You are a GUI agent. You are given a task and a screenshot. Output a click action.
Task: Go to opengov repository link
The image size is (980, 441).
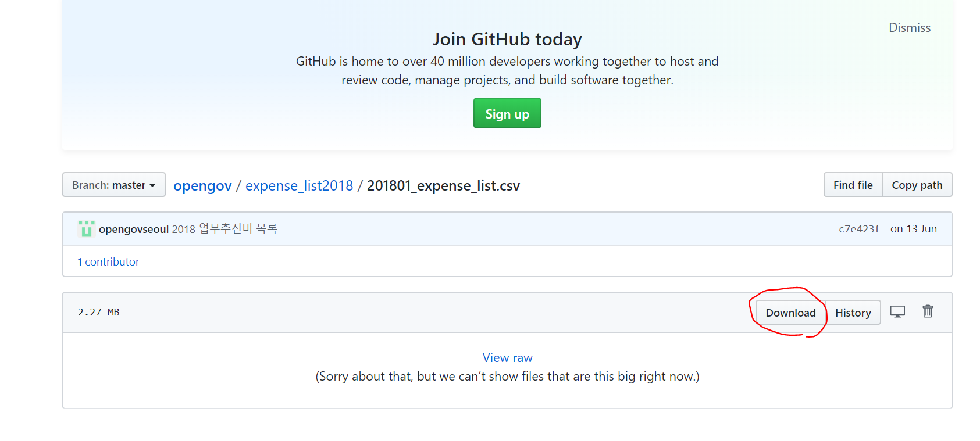pos(202,186)
